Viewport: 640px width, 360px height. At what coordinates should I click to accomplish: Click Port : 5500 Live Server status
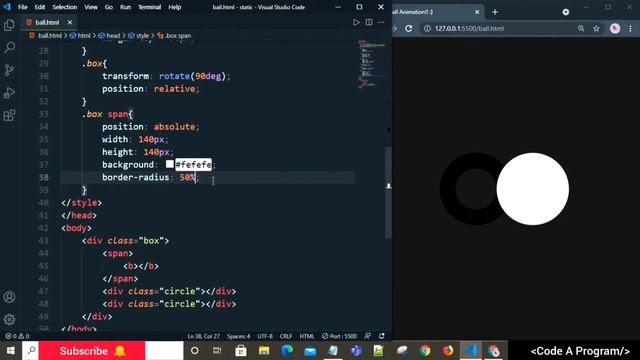coord(339,336)
